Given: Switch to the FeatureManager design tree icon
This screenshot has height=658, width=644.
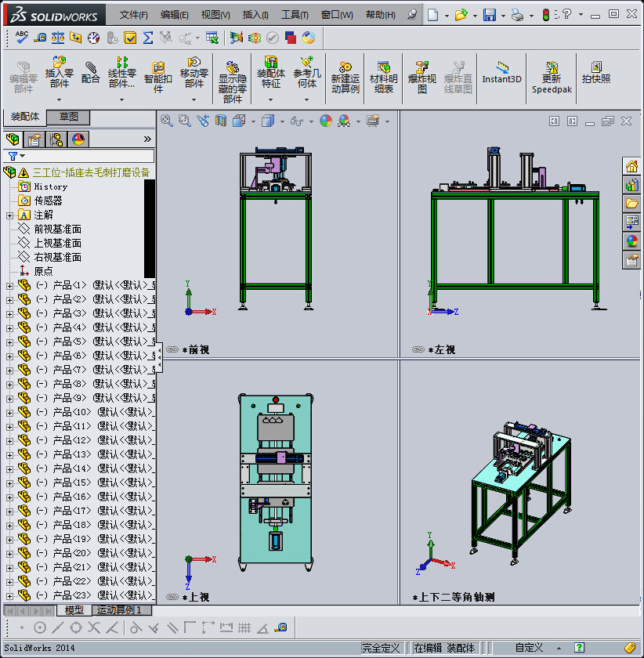Looking at the screenshot, I should 13,139.
